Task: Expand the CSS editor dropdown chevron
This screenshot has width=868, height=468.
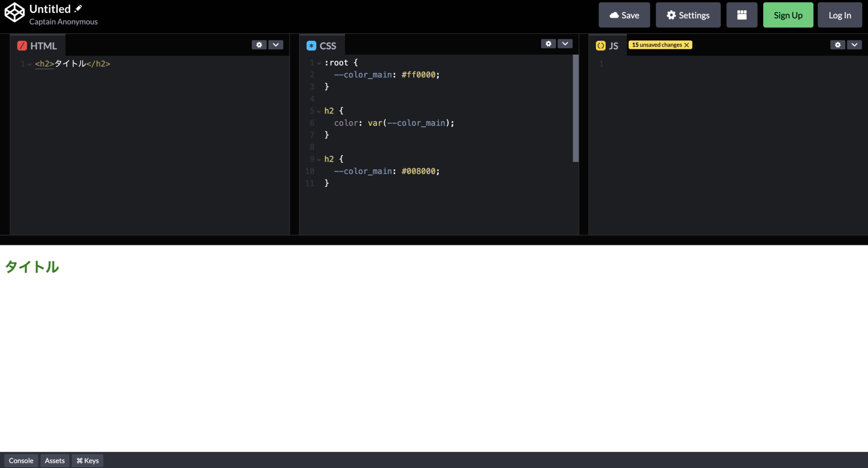Action: pyautogui.click(x=565, y=44)
